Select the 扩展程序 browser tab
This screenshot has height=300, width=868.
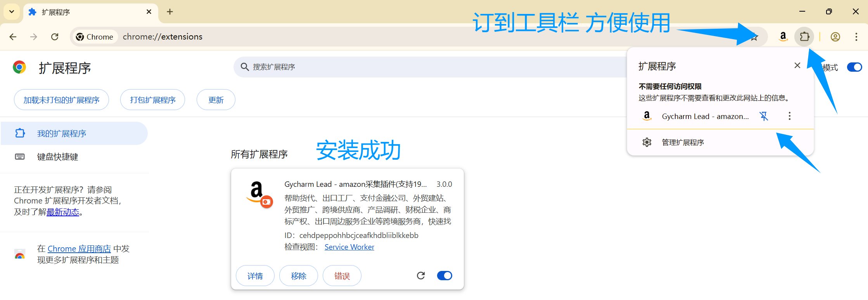(x=90, y=12)
